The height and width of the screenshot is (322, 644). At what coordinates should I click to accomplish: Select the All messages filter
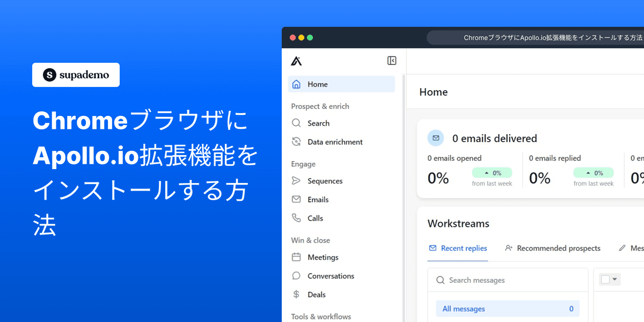463,309
